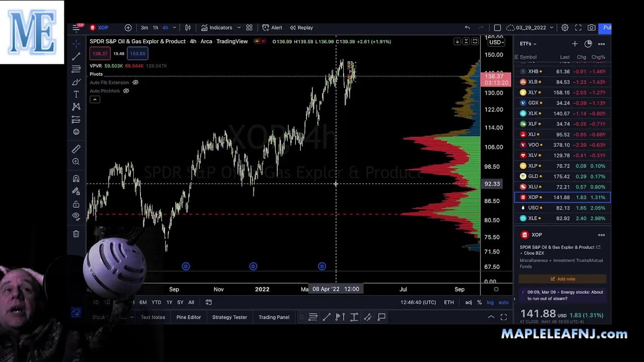Open the hamburger main menu
The image size is (644, 362).
click(x=76, y=28)
